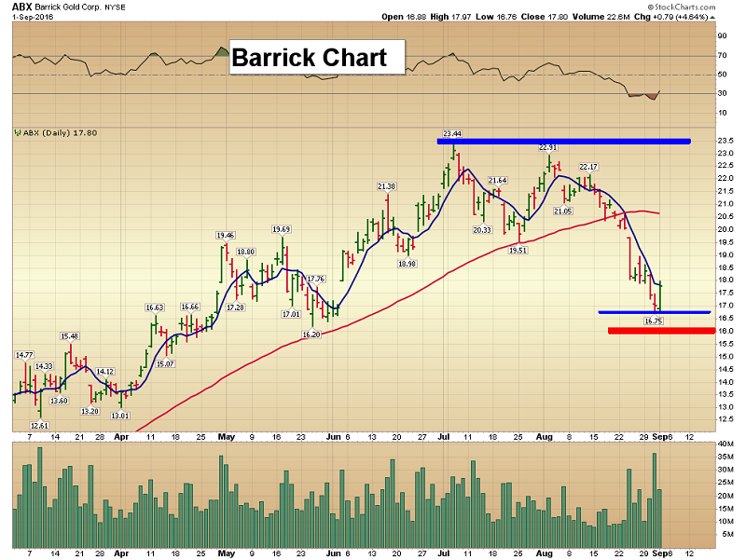The image size is (746, 560).
Task: Click the High 17.97 value
Action: click(x=450, y=17)
